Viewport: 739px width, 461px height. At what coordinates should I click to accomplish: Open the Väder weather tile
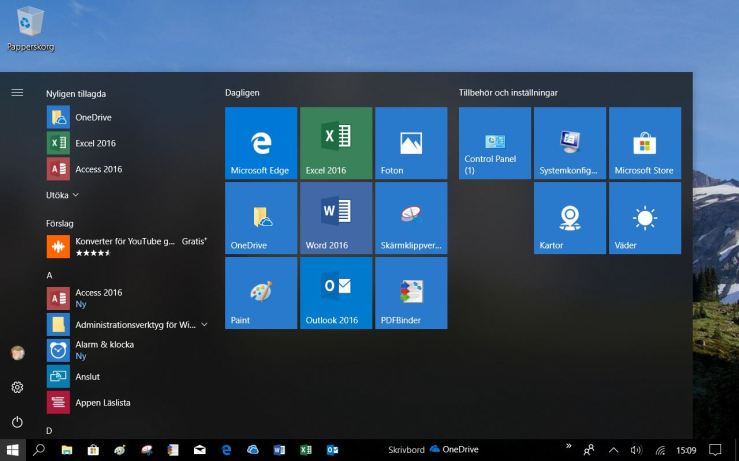645,218
